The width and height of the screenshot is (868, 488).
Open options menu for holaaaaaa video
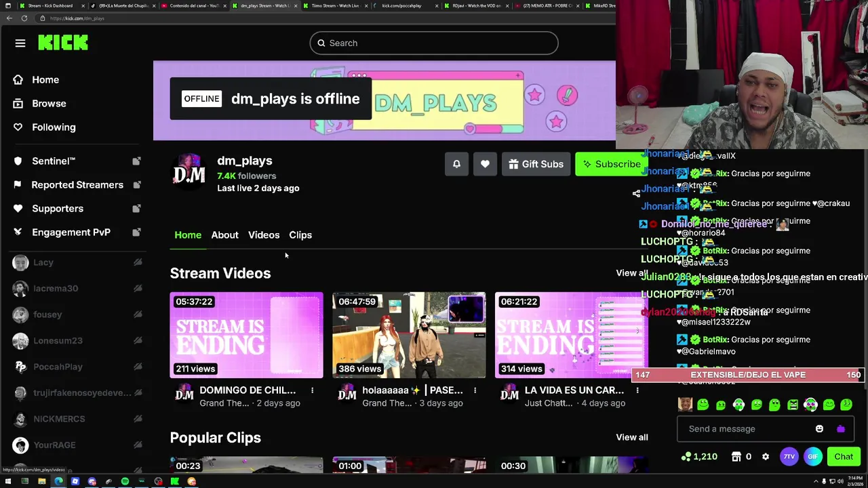[x=475, y=390]
